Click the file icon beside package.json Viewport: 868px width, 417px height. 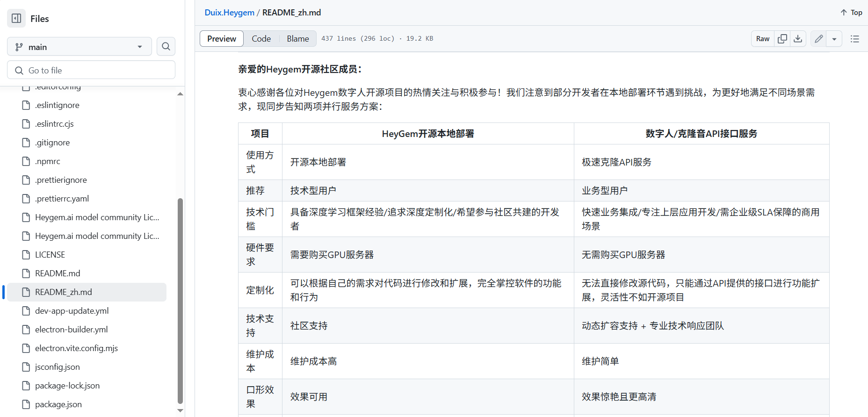26,404
